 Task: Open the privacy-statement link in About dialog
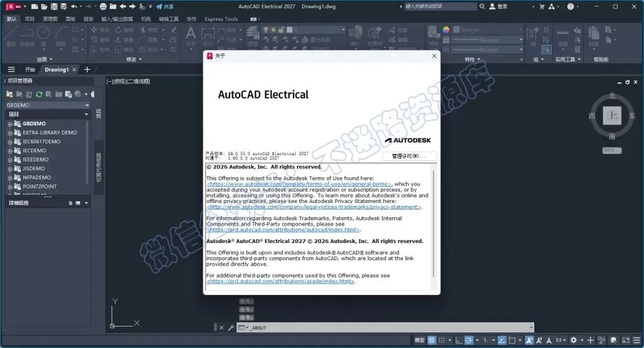click(314, 207)
